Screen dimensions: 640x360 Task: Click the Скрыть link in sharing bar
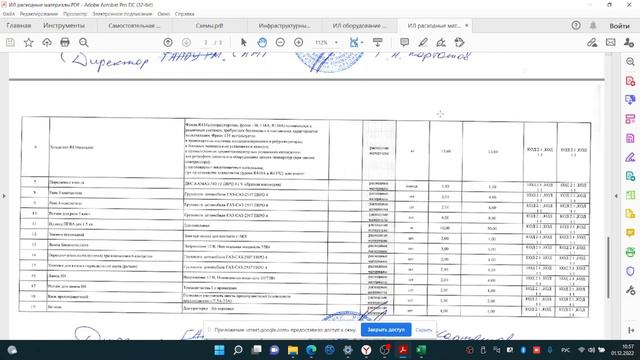click(x=423, y=330)
